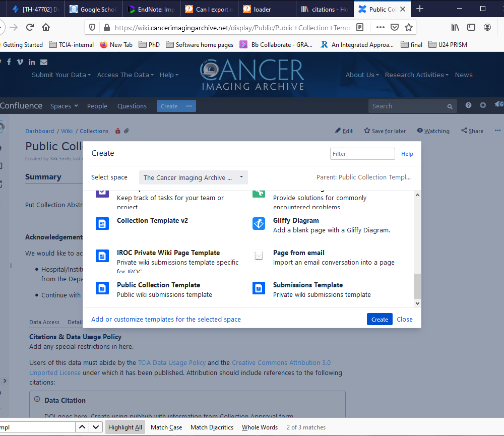Click the forward navigation arrow
The width and height of the screenshot is (504, 436).
tap(14, 27)
